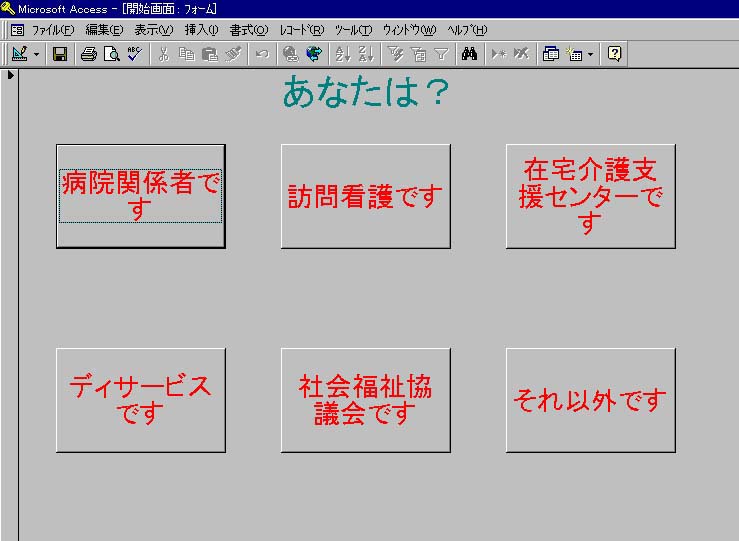The width and height of the screenshot is (739, 541).
Task: Copy using the toolbar copy icon
Action: (x=187, y=54)
